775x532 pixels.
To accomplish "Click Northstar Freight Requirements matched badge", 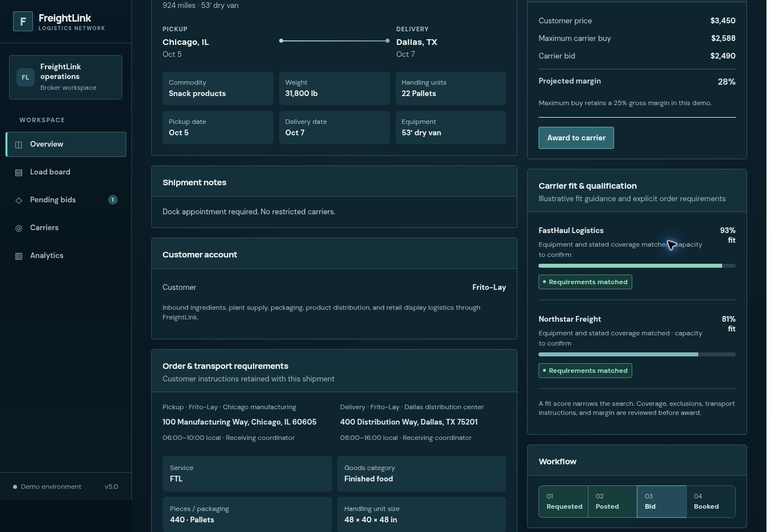I will (x=585, y=371).
